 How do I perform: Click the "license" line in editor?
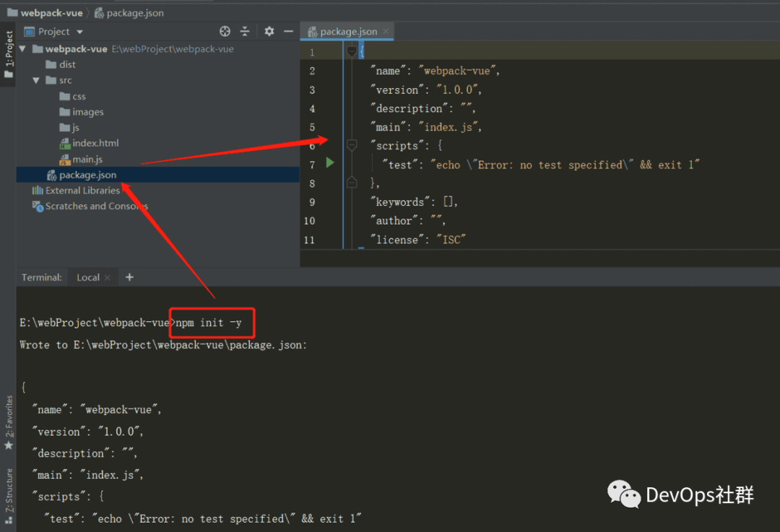(x=418, y=240)
